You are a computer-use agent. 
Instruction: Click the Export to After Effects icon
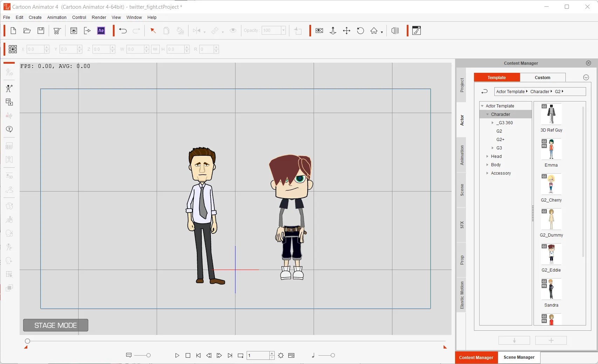[101, 31]
